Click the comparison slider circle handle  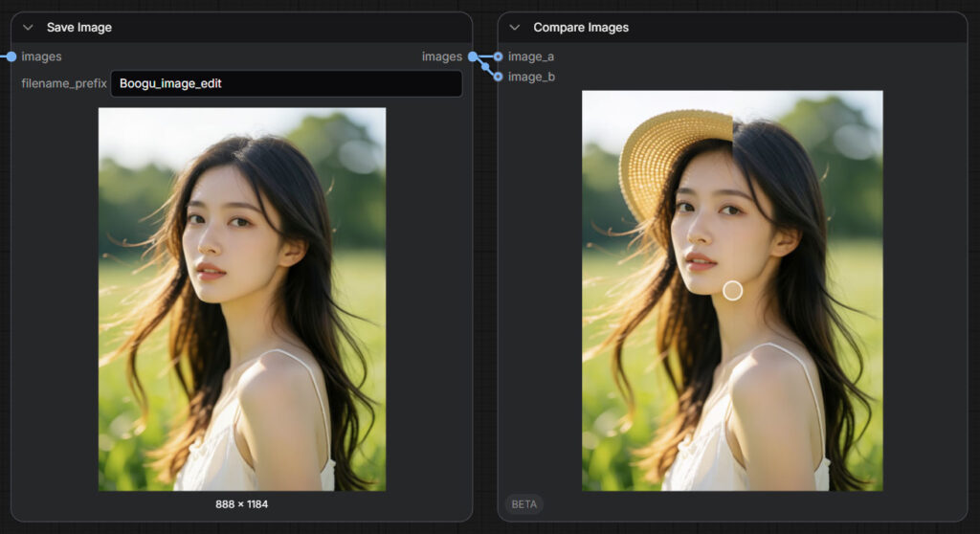coord(732,290)
